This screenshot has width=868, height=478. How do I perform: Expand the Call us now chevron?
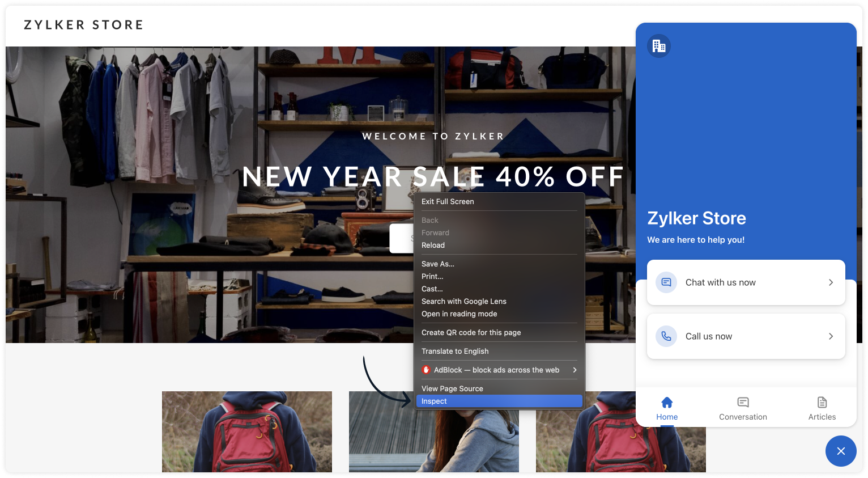coord(831,336)
